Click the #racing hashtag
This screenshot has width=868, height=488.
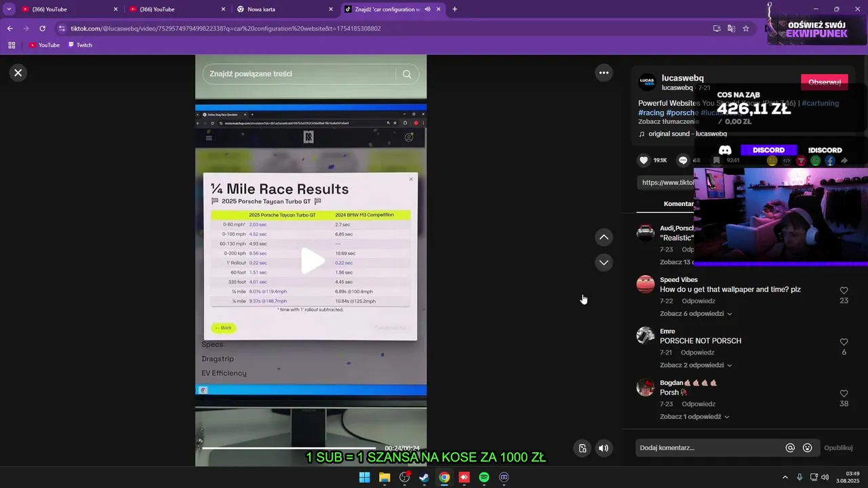(x=651, y=113)
